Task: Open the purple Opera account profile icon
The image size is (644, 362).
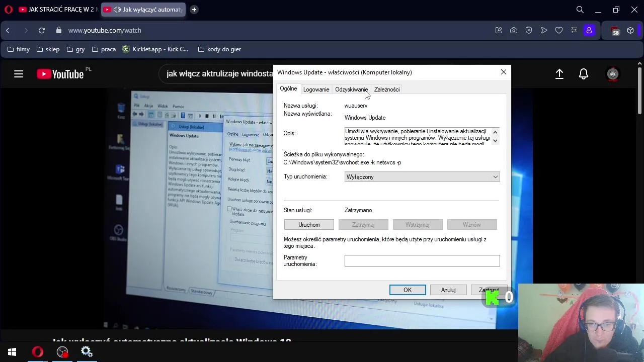Action: coord(589,31)
